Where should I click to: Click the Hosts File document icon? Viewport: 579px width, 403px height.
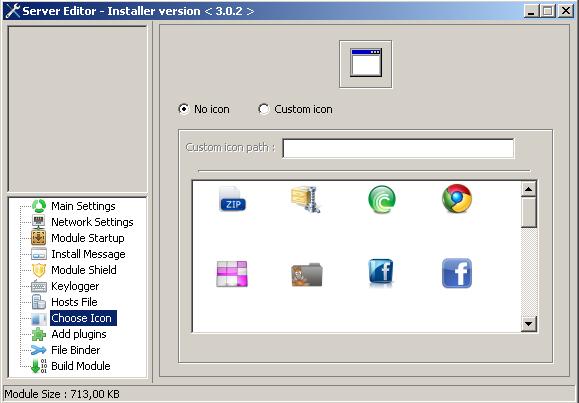click(39, 302)
